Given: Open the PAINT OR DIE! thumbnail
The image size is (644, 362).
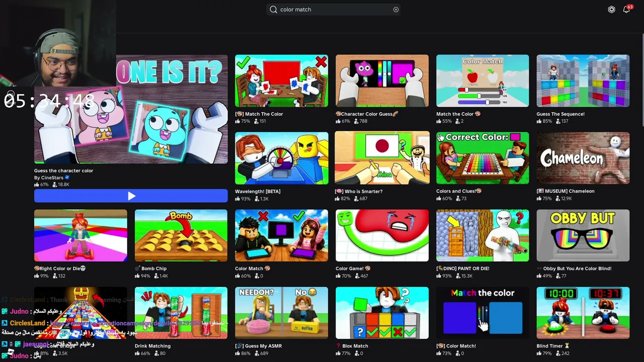Looking at the screenshot, I should tap(482, 235).
